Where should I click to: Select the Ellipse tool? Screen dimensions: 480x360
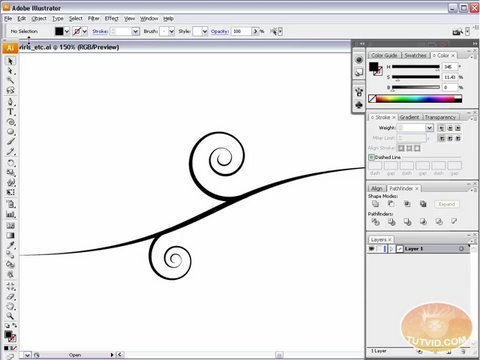10,132
